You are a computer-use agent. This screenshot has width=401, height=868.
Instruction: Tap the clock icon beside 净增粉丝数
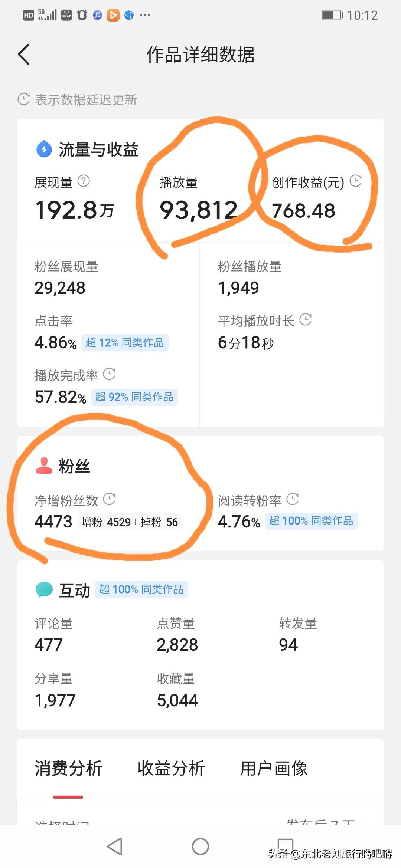[x=109, y=499]
